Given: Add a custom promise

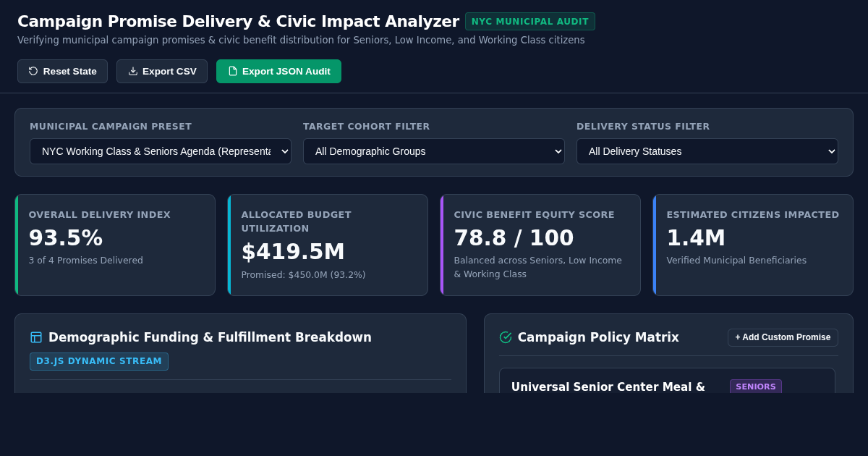Looking at the screenshot, I should point(783,337).
